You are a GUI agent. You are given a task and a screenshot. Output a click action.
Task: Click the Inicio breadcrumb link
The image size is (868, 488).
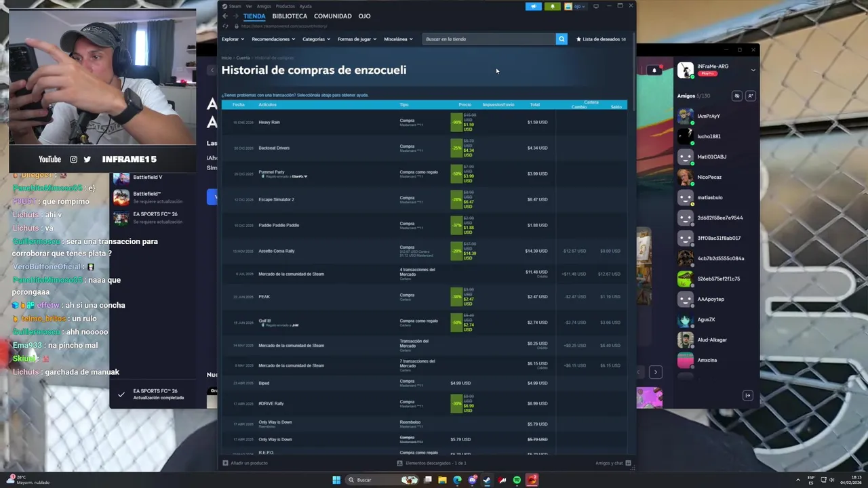226,58
